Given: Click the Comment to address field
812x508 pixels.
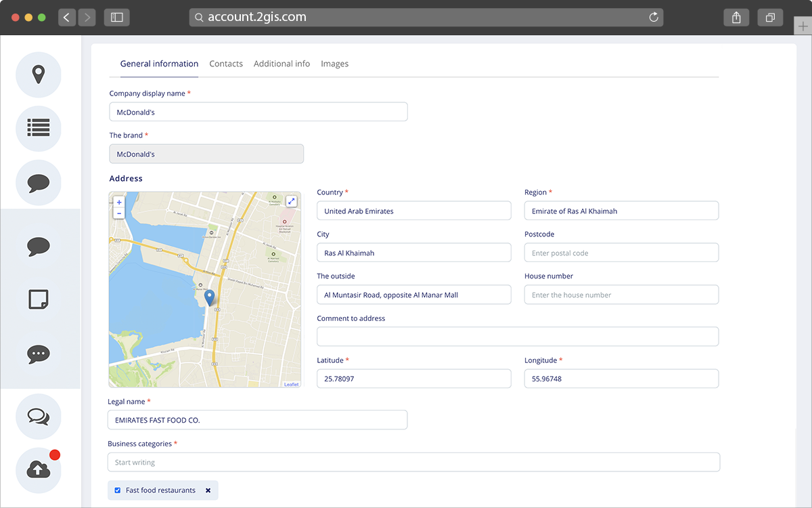Looking at the screenshot, I should point(518,337).
